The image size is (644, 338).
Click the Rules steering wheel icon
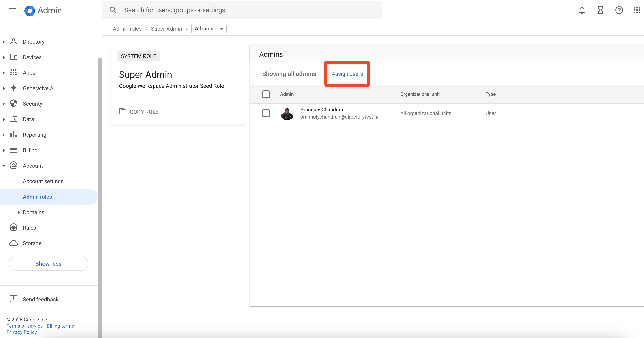14,228
